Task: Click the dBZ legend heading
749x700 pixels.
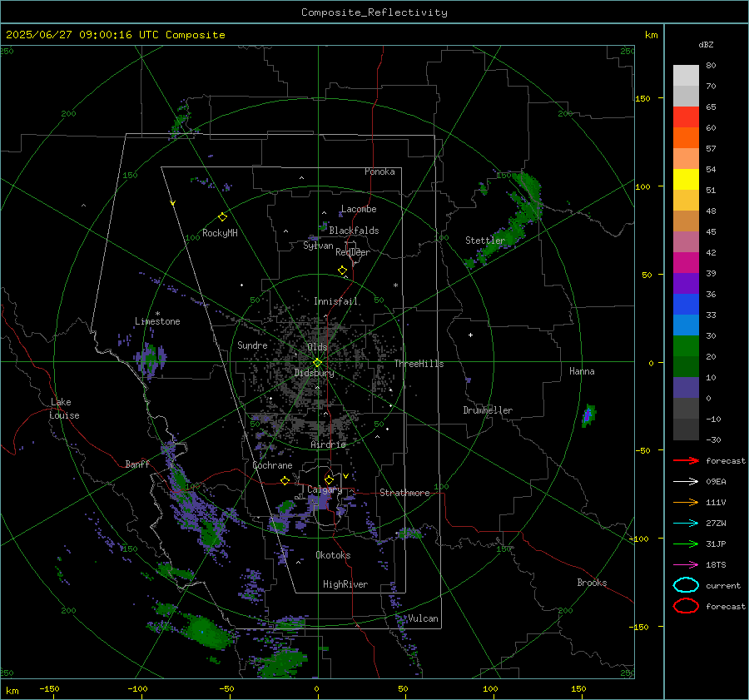Action: [x=706, y=44]
